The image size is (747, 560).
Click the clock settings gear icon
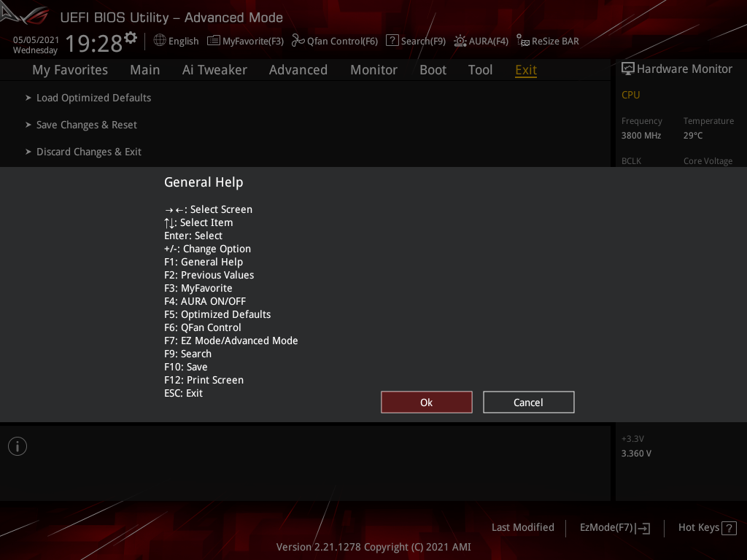pyautogui.click(x=131, y=37)
